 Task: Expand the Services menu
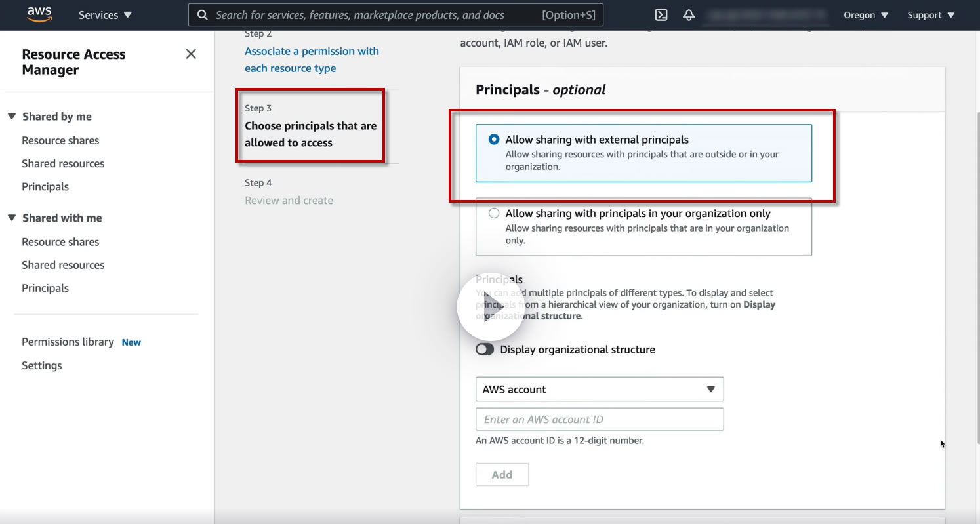(105, 15)
